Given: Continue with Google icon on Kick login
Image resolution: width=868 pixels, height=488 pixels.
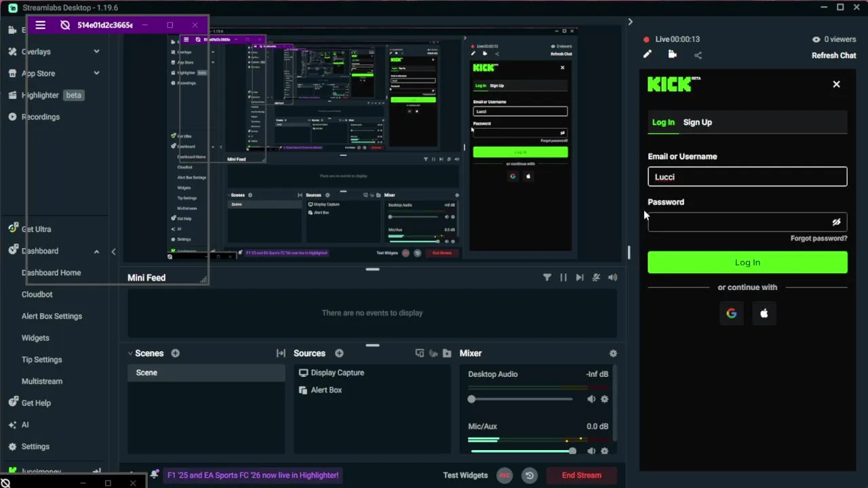Looking at the screenshot, I should [731, 313].
